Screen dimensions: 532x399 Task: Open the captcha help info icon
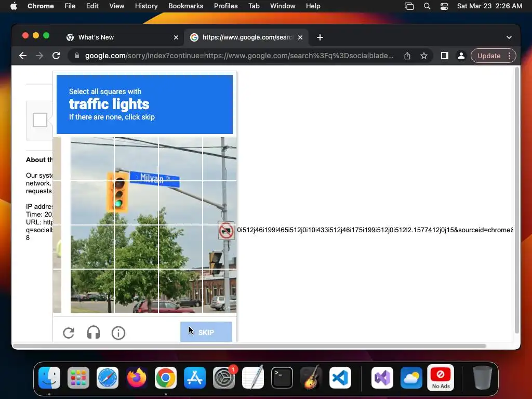tap(118, 333)
